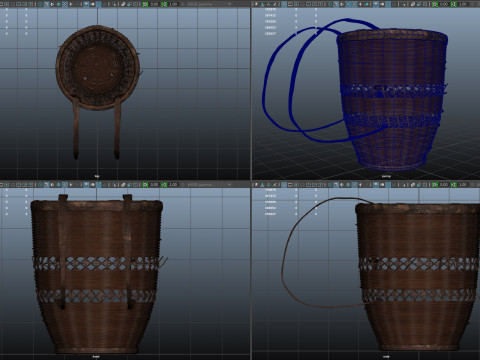Toggle use default material in top view panel

point(52,4)
